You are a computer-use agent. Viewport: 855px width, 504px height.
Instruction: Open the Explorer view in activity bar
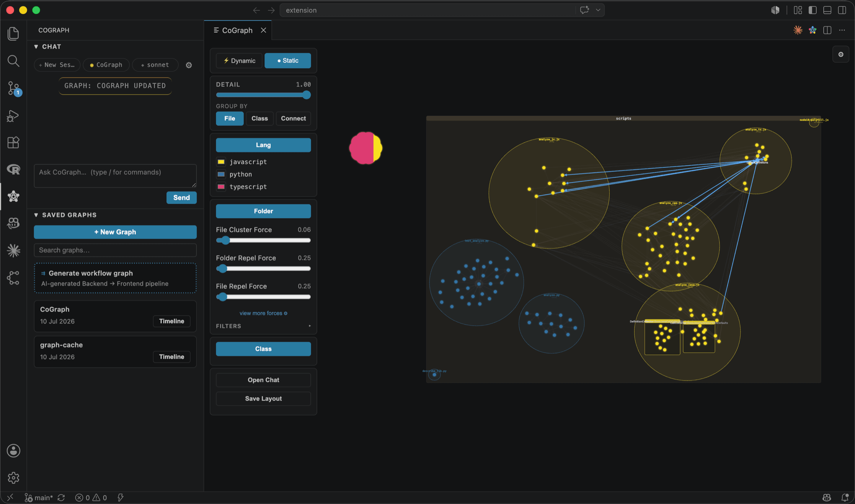(13, 34)
